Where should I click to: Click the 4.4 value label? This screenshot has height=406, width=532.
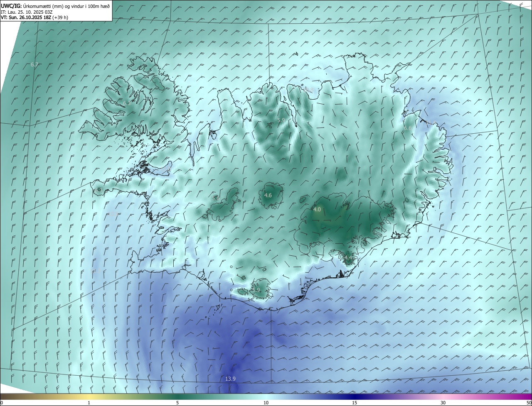[348, 258]
